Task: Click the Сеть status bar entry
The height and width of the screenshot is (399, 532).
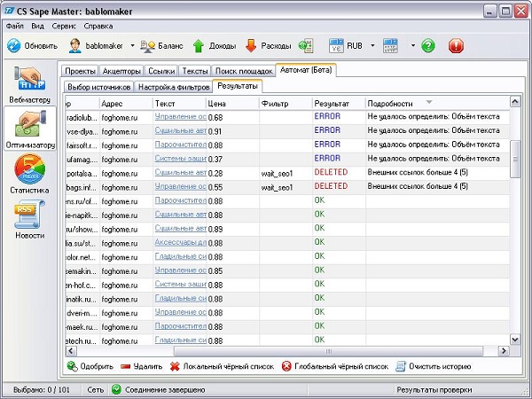Action: coord(95,389)
